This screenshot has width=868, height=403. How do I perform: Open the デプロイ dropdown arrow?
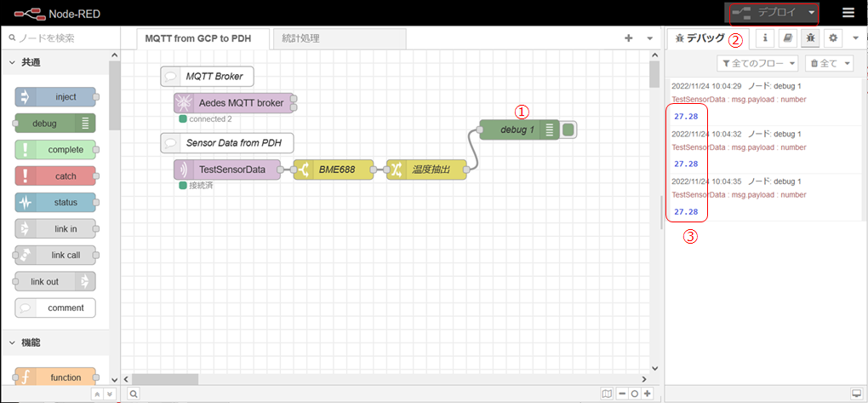coord(812,13)
